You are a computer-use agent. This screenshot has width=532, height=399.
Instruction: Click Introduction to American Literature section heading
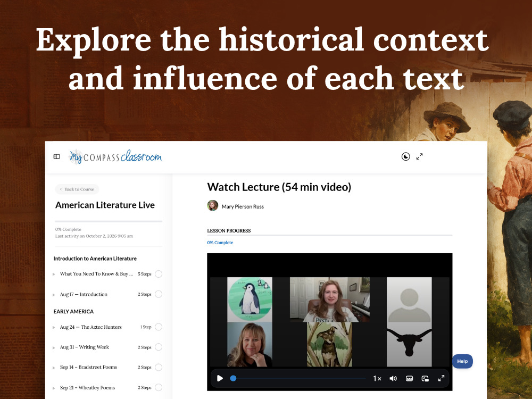[x=95, y=259]
